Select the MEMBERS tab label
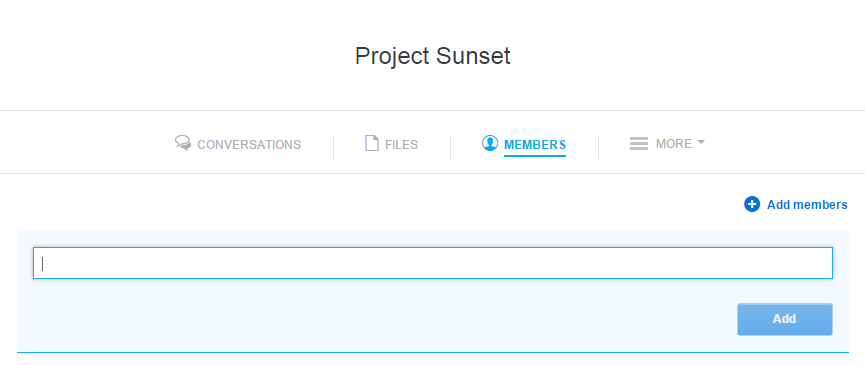865x365 pixels. point(535,145)
